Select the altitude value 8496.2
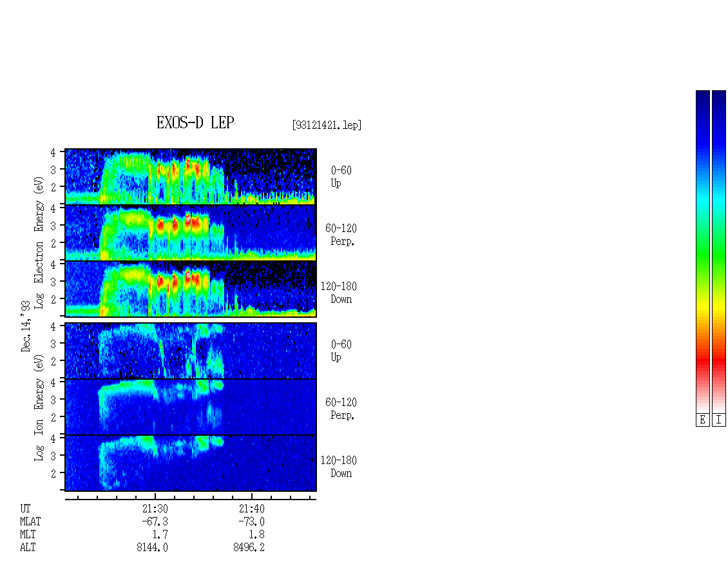Image resolution: width=728 pixels, height=564 pixels. (249, 547)
